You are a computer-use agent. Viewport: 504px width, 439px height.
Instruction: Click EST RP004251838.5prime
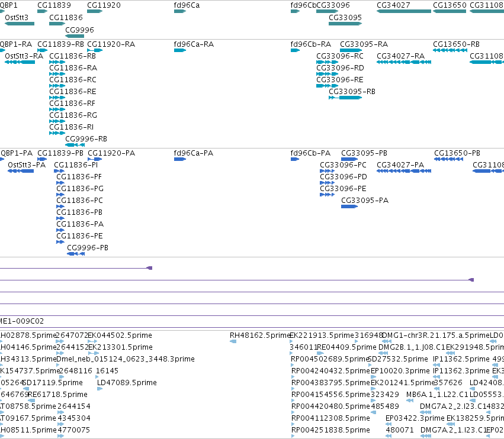[x=330, y=430]
